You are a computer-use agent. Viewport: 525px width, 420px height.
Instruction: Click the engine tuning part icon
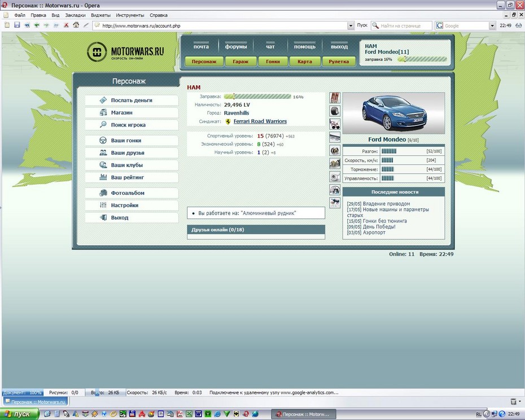point(335,164)
